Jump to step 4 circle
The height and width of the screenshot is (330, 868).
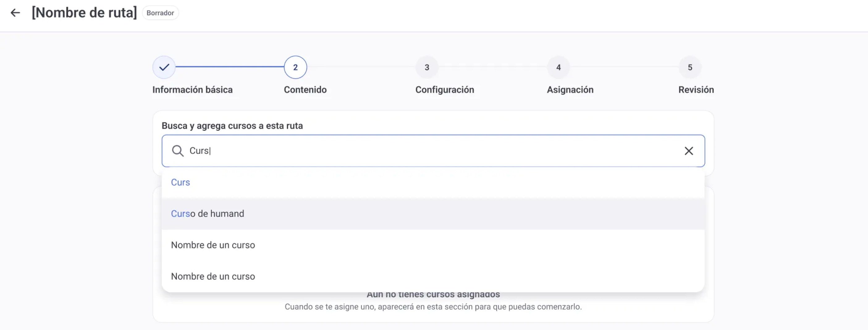[x=558, y=67]
